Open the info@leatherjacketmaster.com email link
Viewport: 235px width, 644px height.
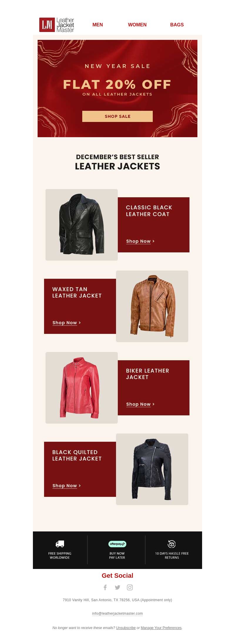tap(117, 614)
